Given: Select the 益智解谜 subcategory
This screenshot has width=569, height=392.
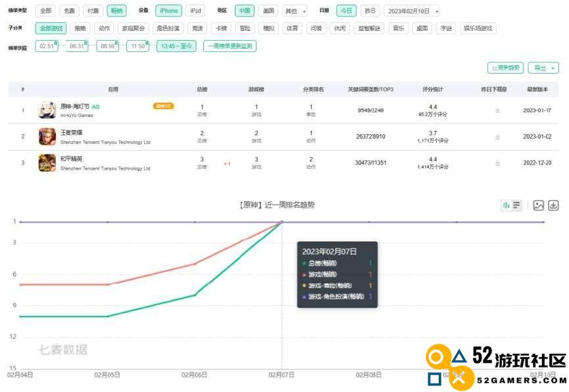Looking at the screenshot, I should 369,28.
